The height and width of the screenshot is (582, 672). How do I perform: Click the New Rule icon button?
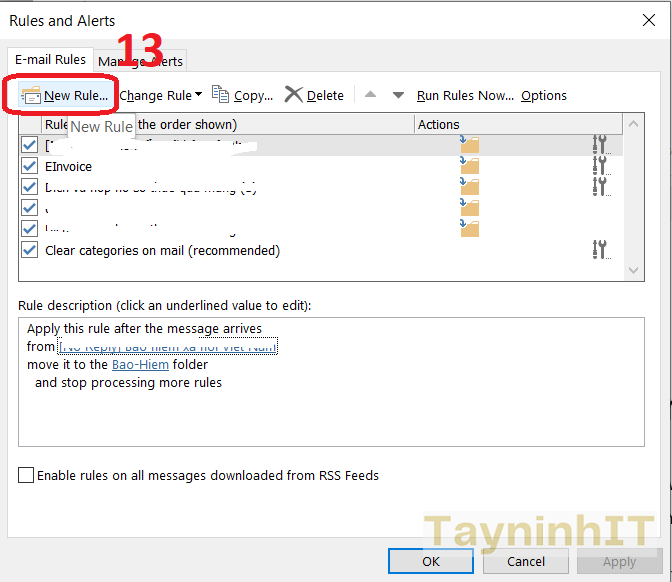pos(31,96)
